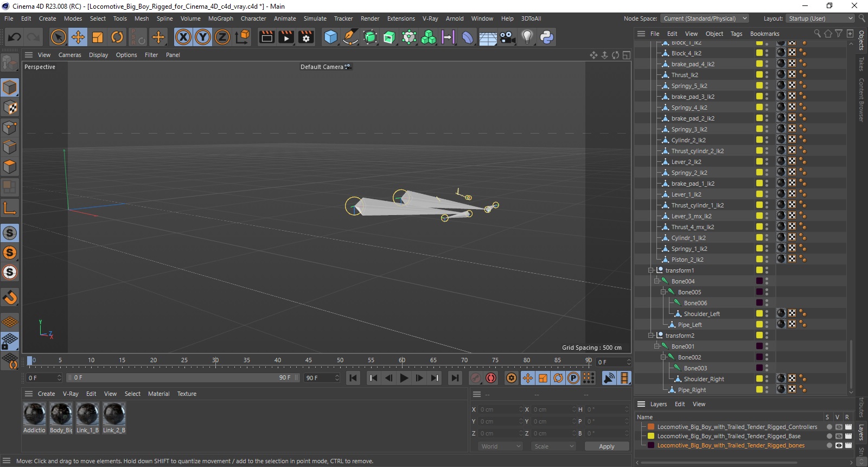Open the V-Ray menu
Image resolution: width=868 pixels, height=467 pixels.
[x=430, y=18]
